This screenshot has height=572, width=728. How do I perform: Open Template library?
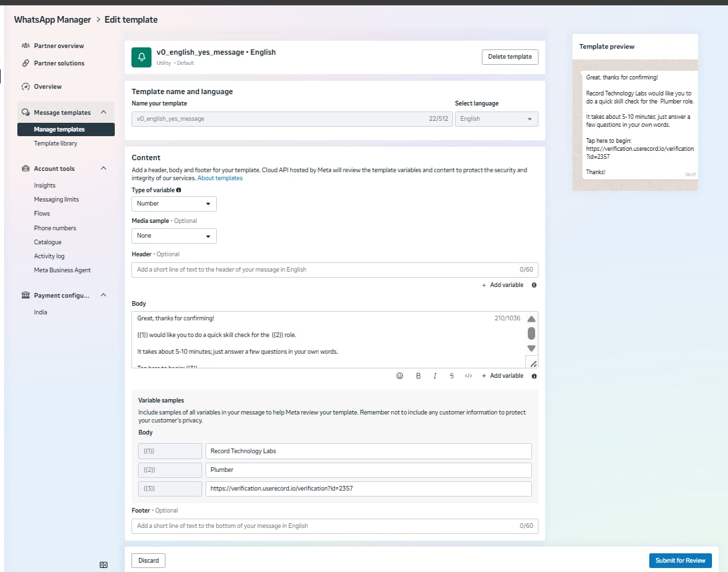tap(55, 144)
